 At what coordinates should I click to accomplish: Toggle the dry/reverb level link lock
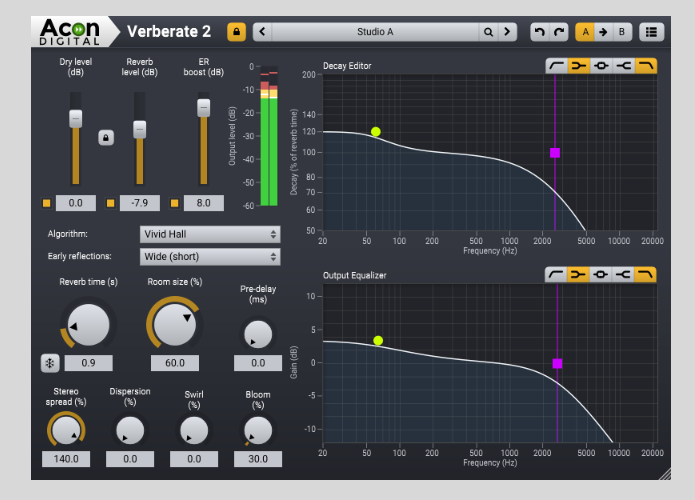(106, 138)
